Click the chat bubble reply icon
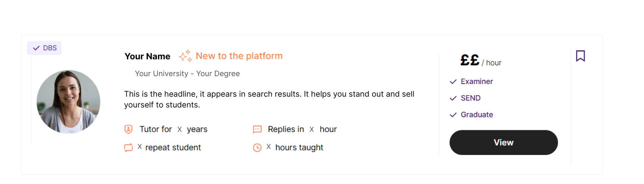Viewport: 644px width, 184px height. tap(257, 130)
